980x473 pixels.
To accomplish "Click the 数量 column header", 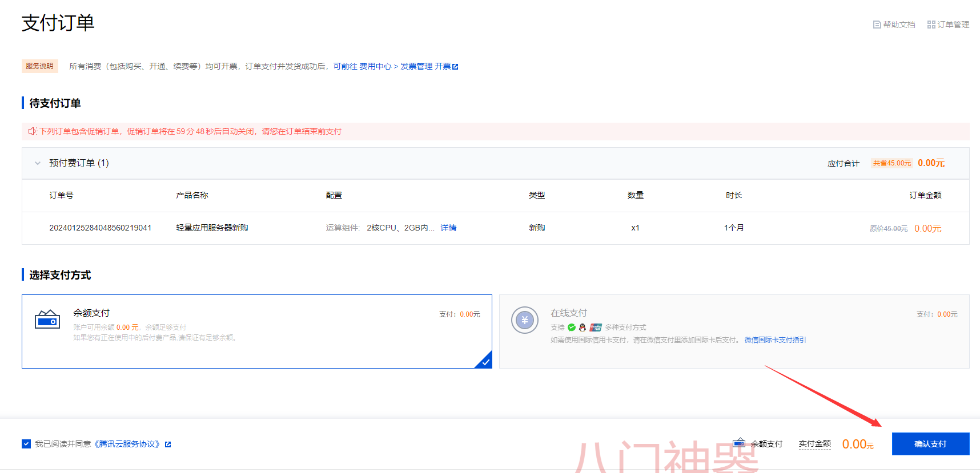I will coord(636,195).
